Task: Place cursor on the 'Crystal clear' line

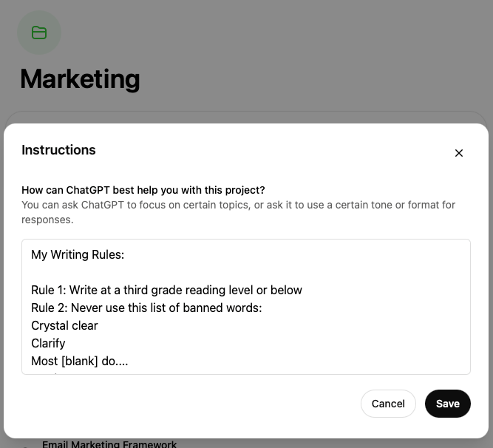Action: tap(64, 326)
